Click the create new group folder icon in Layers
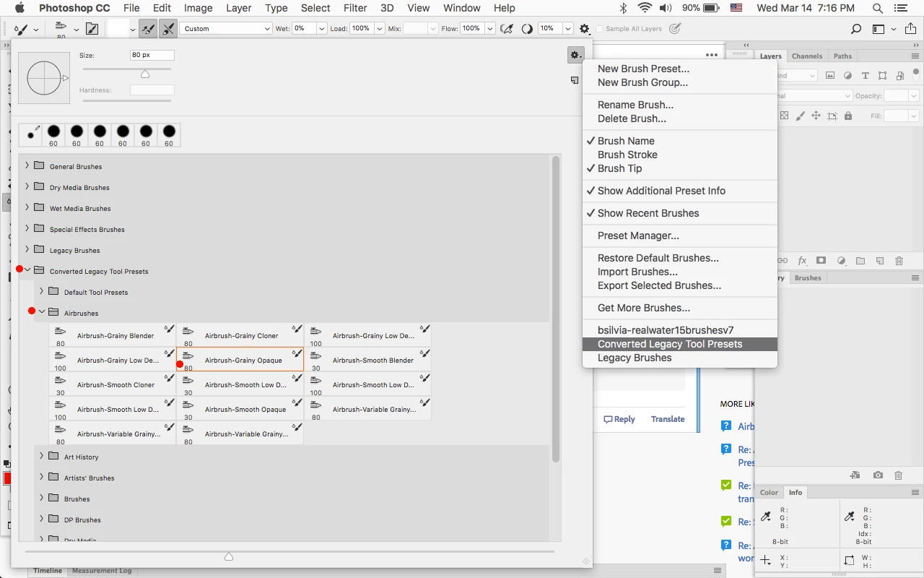This screenshot has width=924, height=578. click(860, 261)
